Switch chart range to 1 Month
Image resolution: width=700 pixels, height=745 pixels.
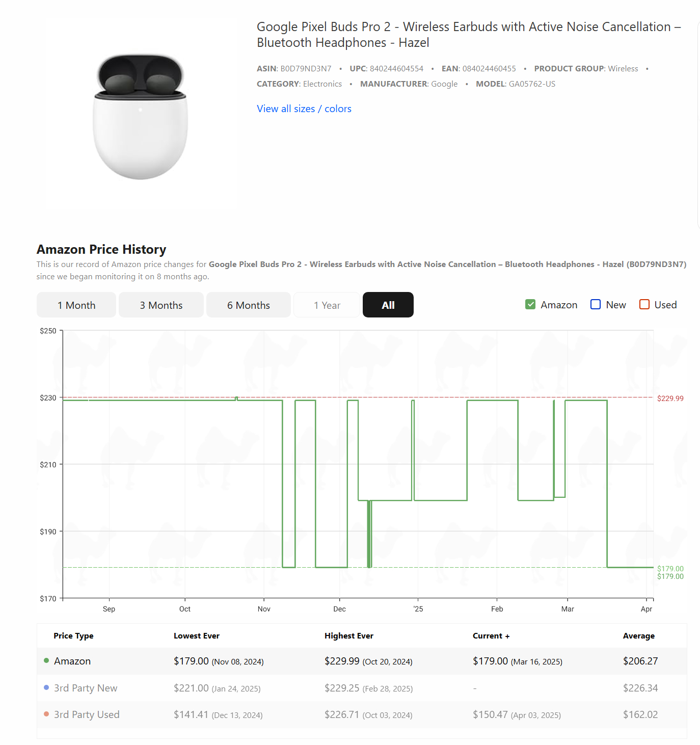[76, 305]
